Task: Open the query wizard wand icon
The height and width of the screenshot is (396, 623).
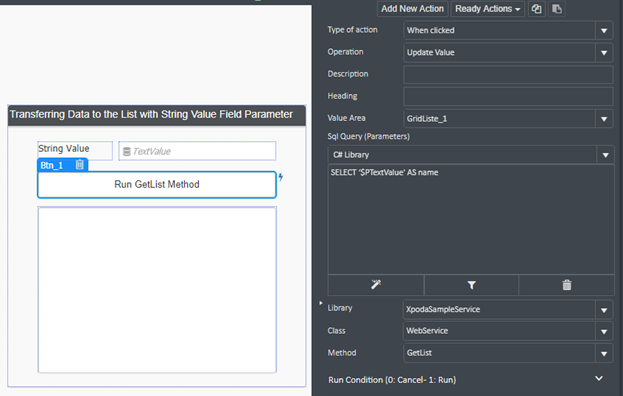Action: (376, 285)
